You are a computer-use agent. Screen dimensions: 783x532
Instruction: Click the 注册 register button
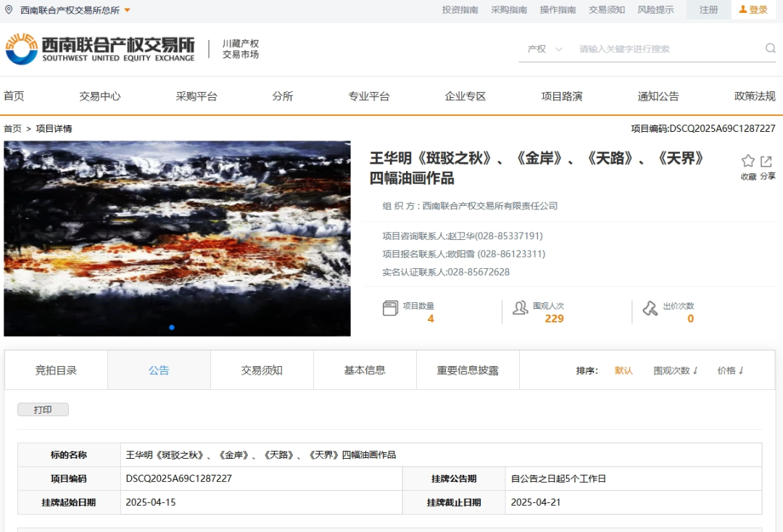pos(708,9)
